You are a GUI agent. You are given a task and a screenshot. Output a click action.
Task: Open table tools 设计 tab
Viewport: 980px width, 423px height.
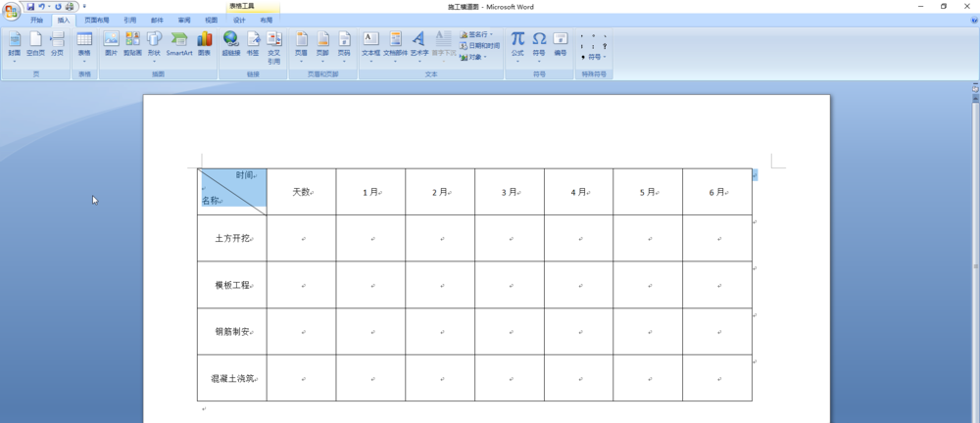click(239, 20)
